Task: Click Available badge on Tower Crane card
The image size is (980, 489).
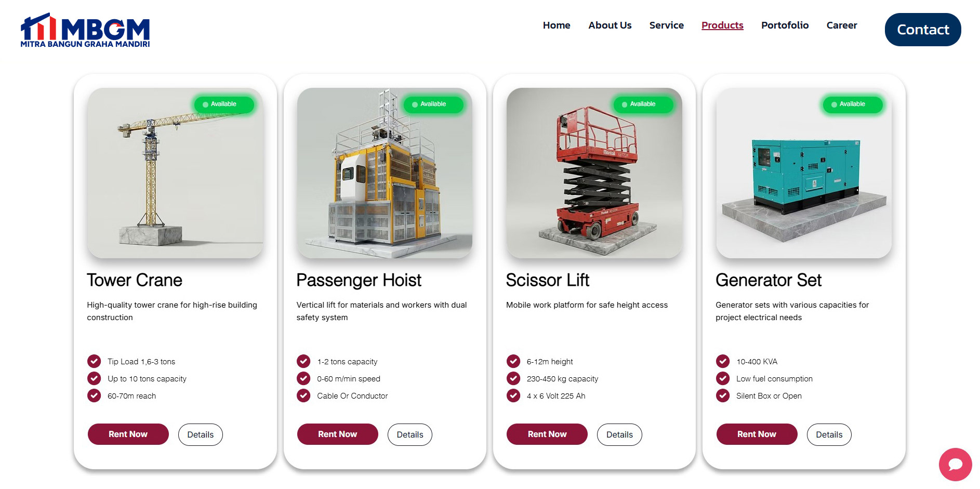Action: (x=224, y=104)
